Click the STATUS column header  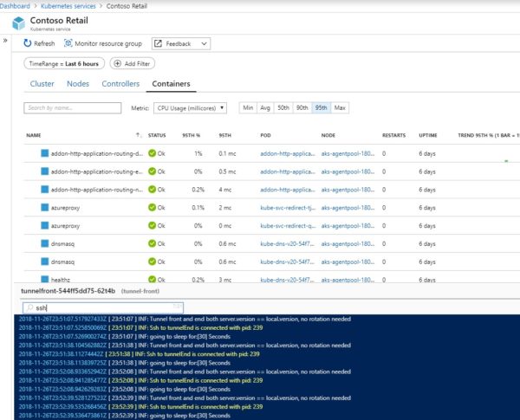tap(157, 135)
